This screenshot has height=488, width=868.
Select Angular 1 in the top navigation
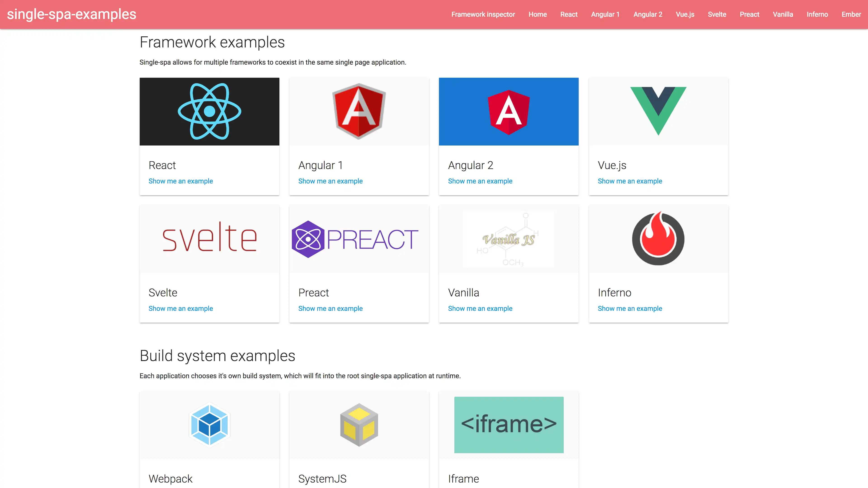click(605, 14)
